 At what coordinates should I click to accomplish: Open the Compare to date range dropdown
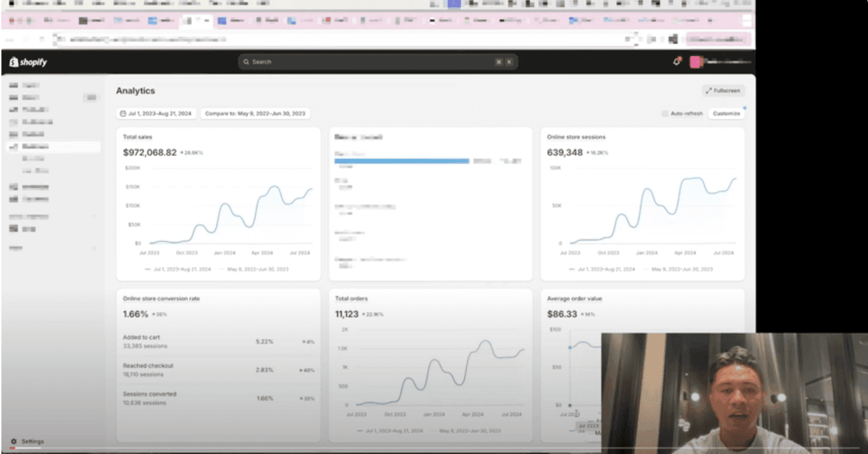[x=255, y=114]
